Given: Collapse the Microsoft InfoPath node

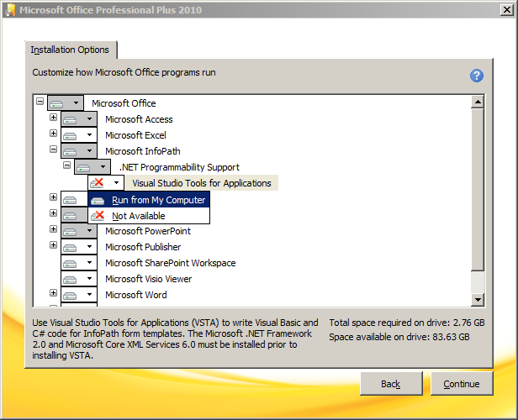Looking at the screenshot, I should [x=53, y=150].
